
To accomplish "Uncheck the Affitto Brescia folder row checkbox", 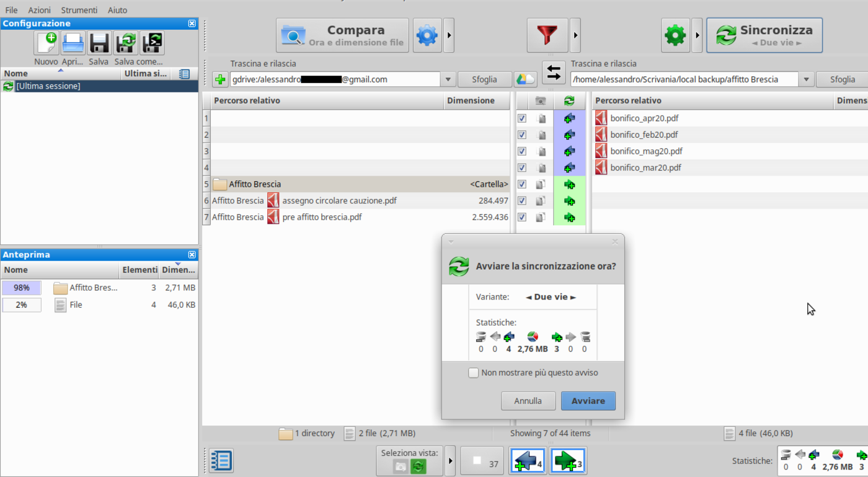I will point(522,184).
